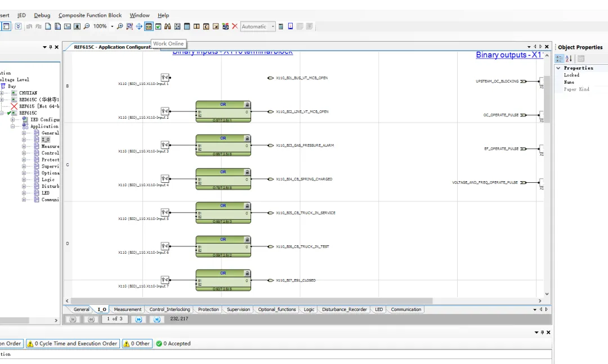Viewport: 608px width, 364px height.
Task: Click the grid table toolbar icon
Action: coord(187,26)
